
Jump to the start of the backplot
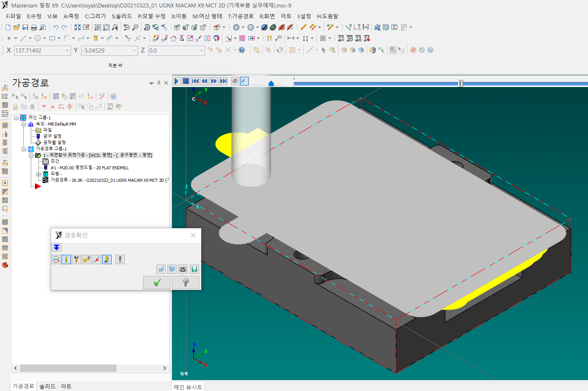(195, 81)
